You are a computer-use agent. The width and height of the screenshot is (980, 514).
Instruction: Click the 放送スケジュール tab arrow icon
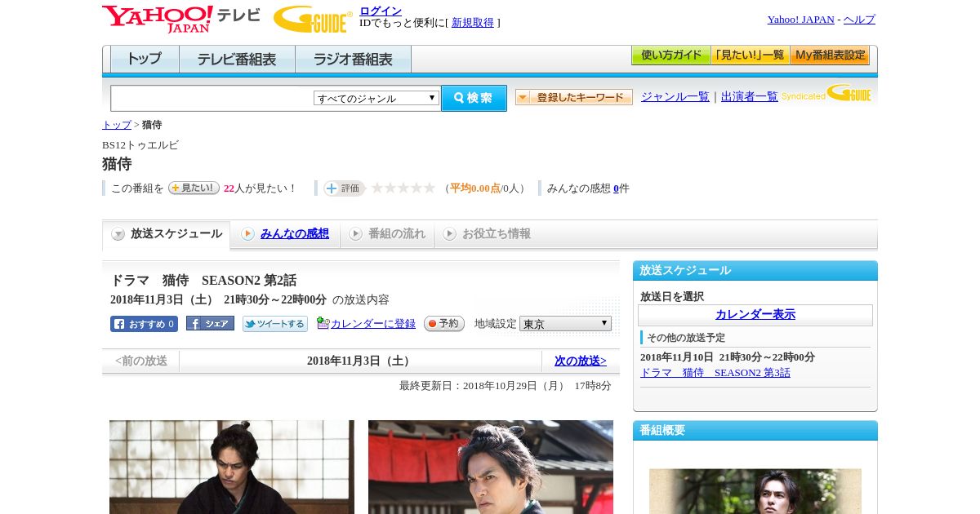118,234
